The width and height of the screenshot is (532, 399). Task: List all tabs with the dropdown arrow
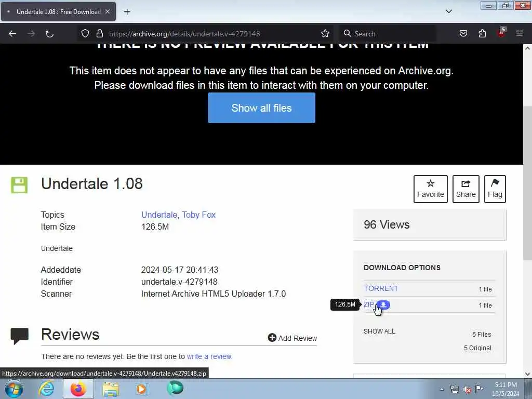[x=448, y=11]
